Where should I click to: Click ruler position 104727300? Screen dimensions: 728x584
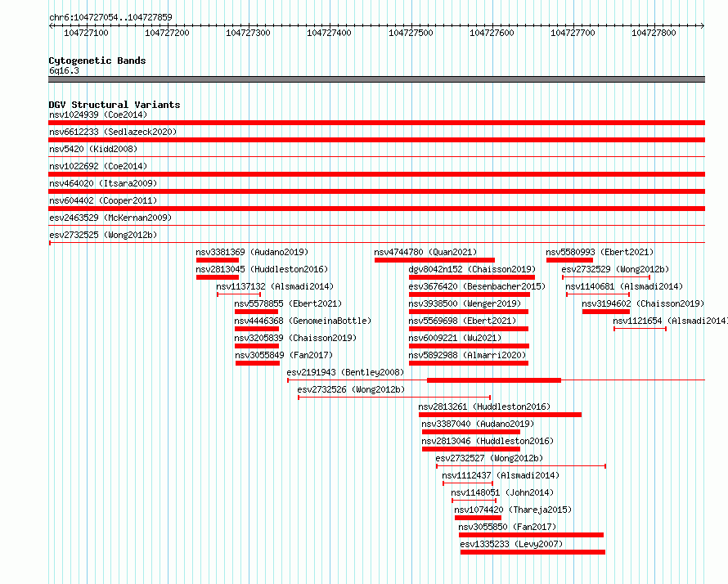pos(248,33)
